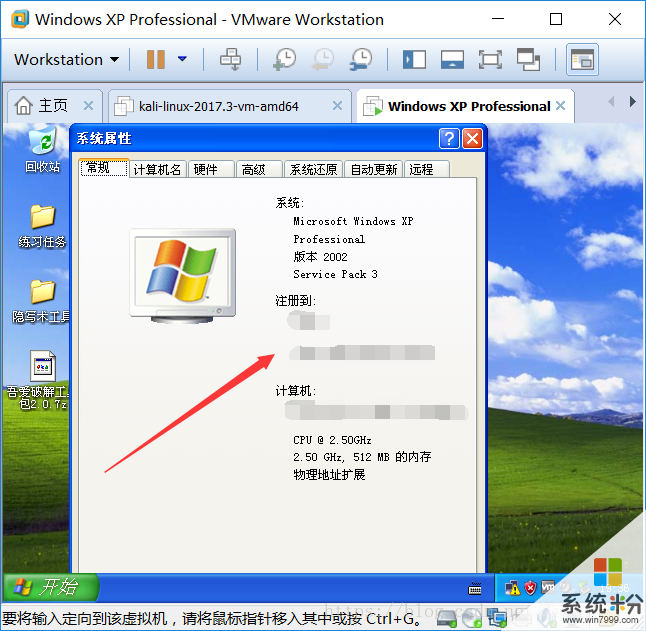Toggle the console view button

click(x=582, y=60)
